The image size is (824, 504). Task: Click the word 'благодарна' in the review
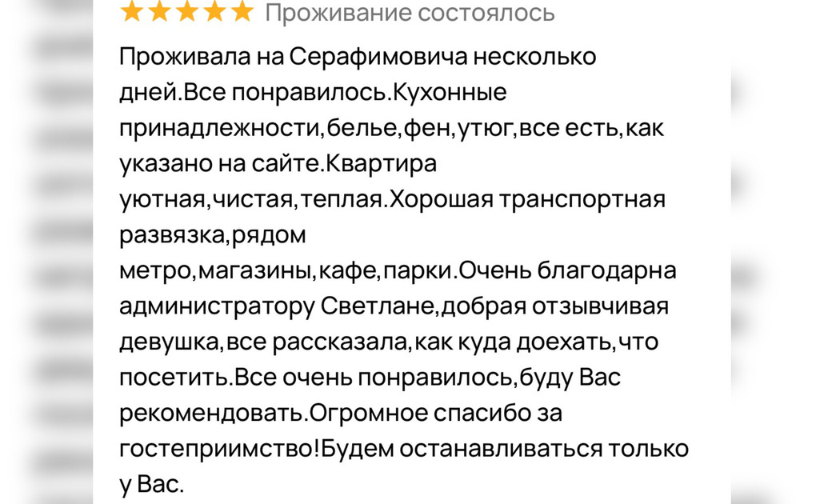pyautogui.click(x=607, y=271)
